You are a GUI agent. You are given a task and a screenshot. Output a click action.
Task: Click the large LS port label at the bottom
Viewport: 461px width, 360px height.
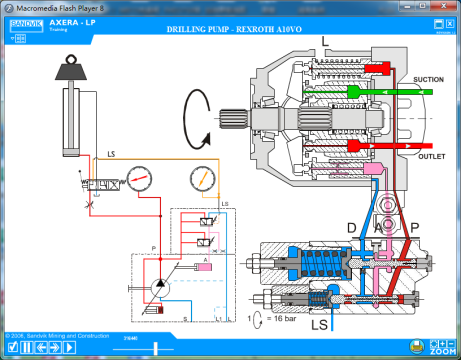pos(319,325)
